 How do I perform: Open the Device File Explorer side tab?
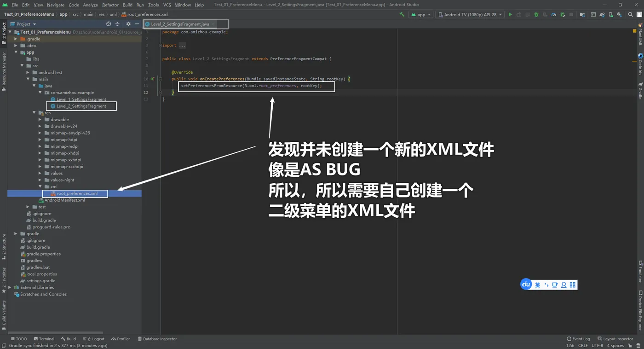pyautogui.click(x=640, y=311)
